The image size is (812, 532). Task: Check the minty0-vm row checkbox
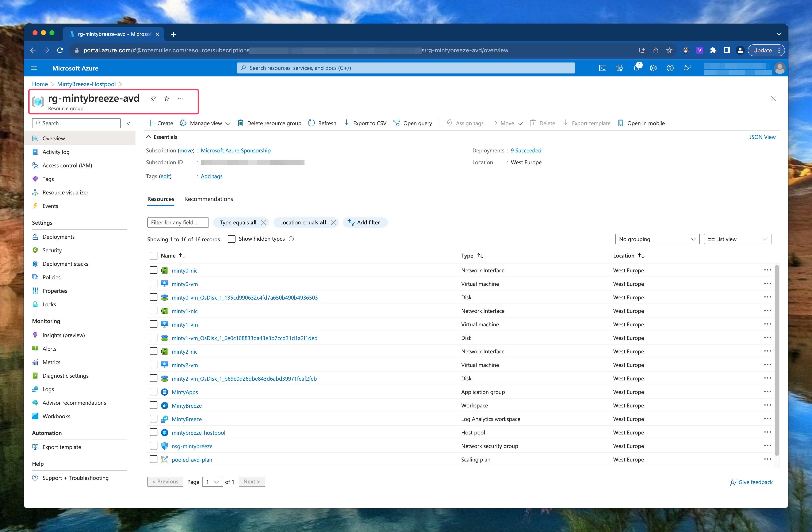pos(154,283)
